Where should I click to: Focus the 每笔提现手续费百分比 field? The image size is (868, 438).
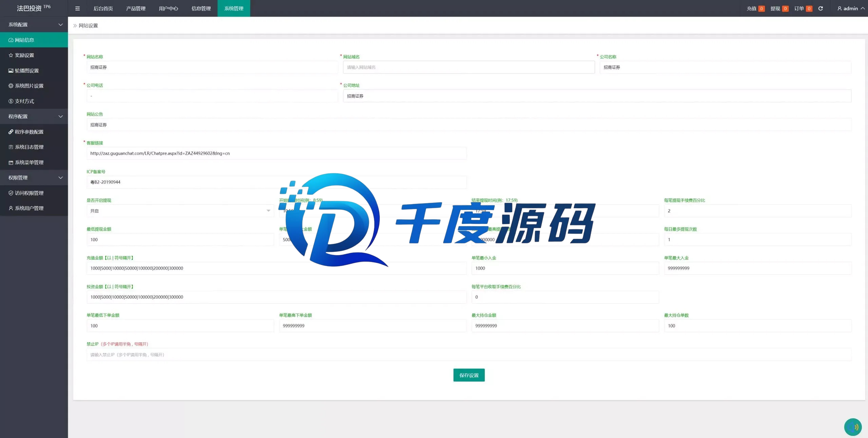758,211
